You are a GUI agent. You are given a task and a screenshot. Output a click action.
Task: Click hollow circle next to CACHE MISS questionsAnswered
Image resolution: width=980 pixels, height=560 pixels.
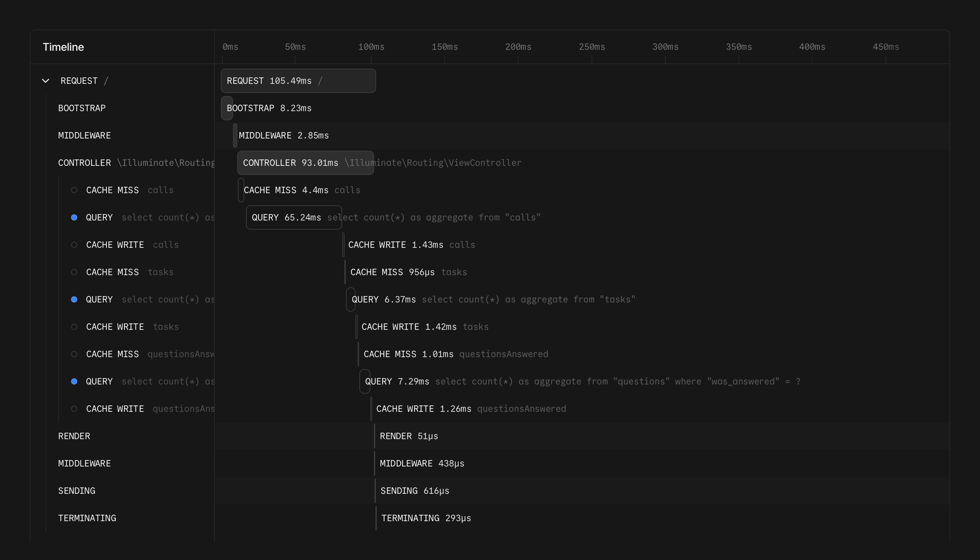pyautogui.click(x=74, y=354)
